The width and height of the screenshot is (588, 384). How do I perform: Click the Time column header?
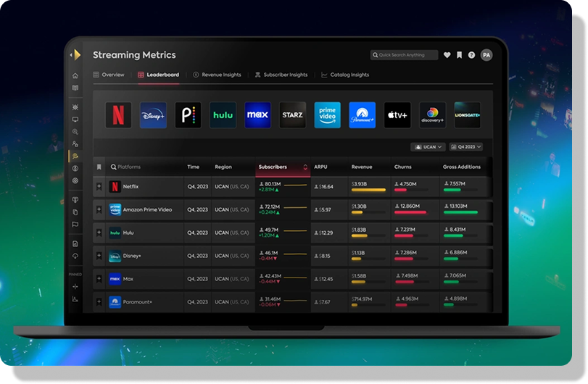click(x=193, y=167)
